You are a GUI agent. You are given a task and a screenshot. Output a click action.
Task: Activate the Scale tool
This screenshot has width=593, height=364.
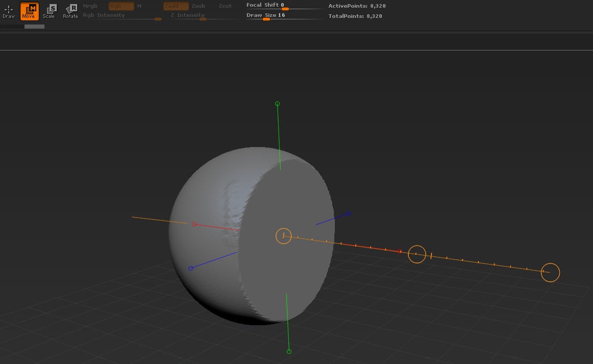(x=49, y=11)
